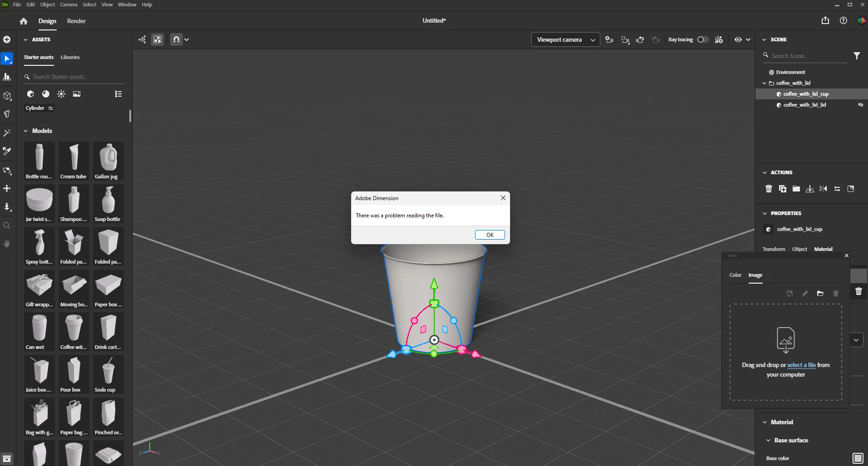
Task: Select the Select and Move tool
Action: [x=7, y=59]
